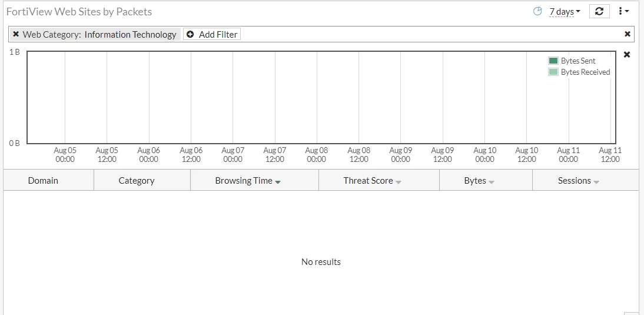Toggle the Bytes Sent legend swatch
The height and width of the screenshot is (315, 644).
553,61
